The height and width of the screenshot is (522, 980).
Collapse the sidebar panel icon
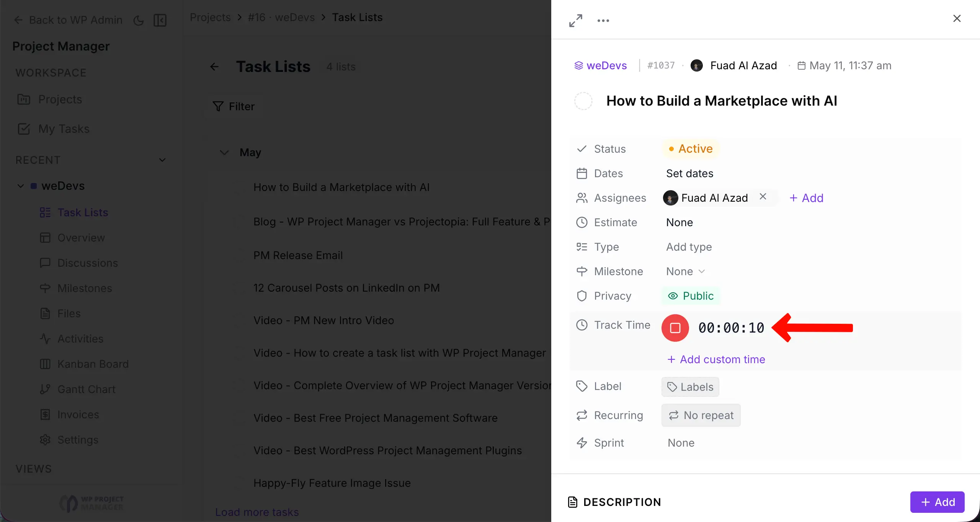click(x=160, y=20)
